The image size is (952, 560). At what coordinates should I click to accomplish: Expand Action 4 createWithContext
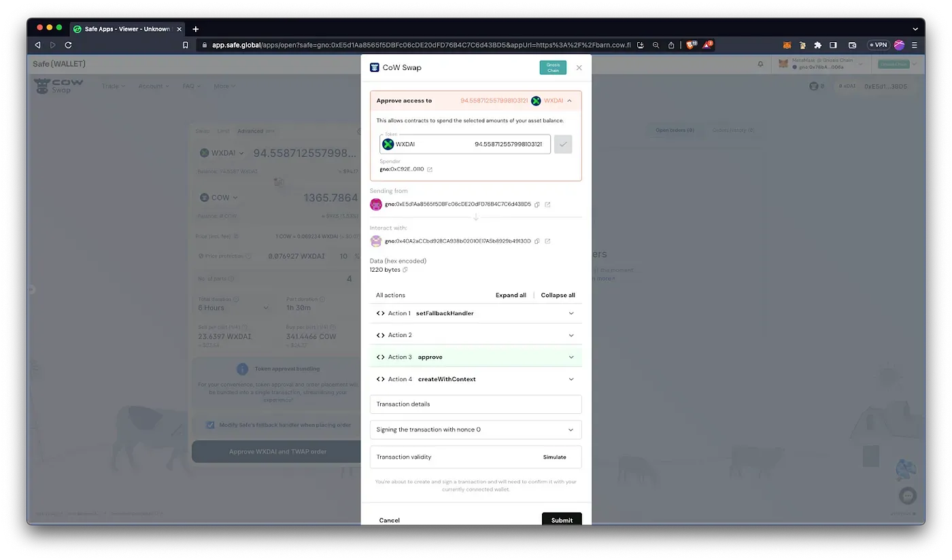476,379
